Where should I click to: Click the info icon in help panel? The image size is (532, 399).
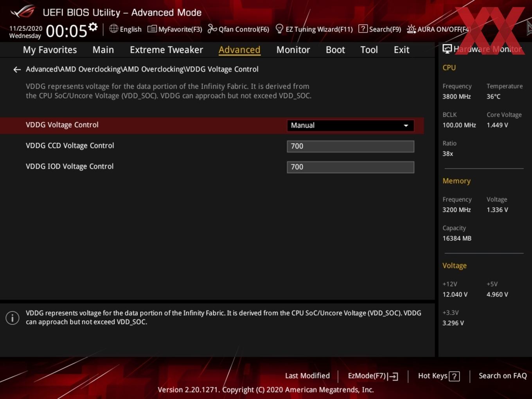tap(13, 318)
